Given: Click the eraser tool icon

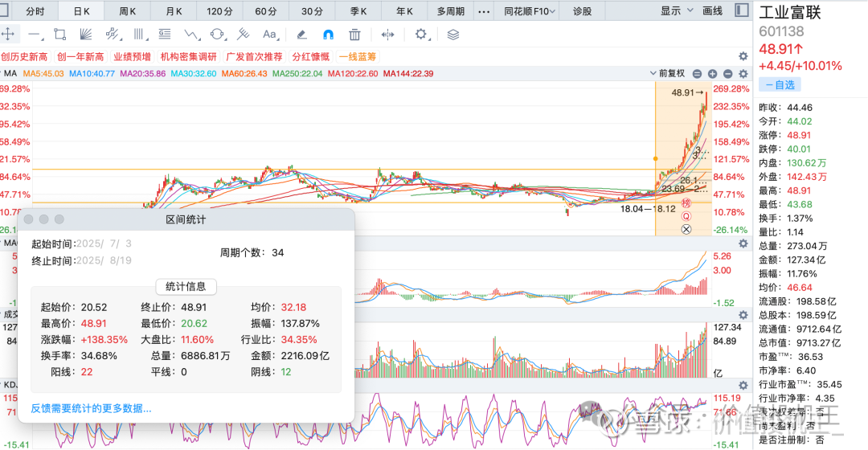Looking at the screenshot, I should 301,35.
